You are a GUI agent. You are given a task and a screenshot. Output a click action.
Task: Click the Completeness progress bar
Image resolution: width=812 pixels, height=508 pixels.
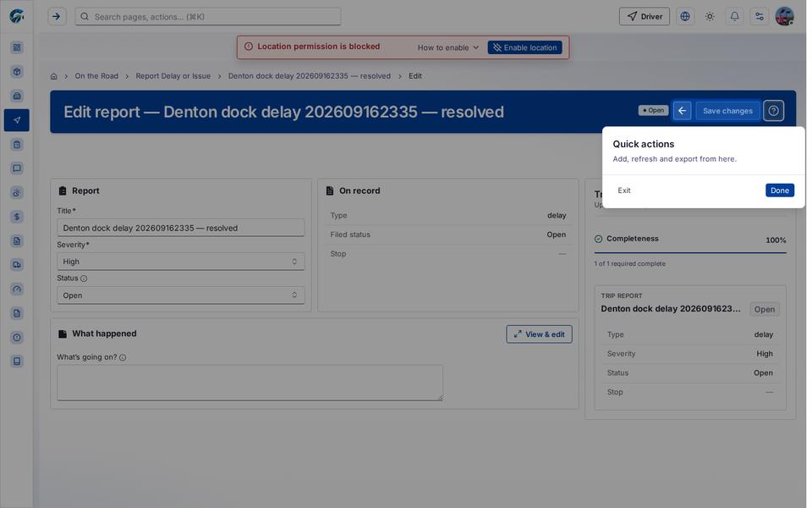690,253
